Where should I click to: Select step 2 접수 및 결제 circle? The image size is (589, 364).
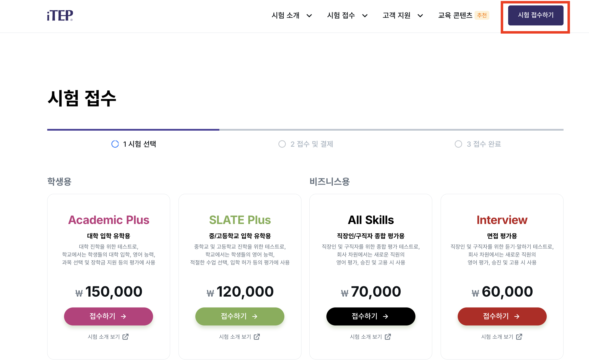click(282, 144)
